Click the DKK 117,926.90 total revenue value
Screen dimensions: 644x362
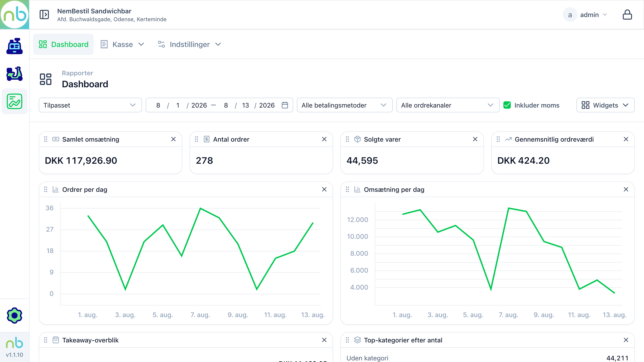(81, 160)
